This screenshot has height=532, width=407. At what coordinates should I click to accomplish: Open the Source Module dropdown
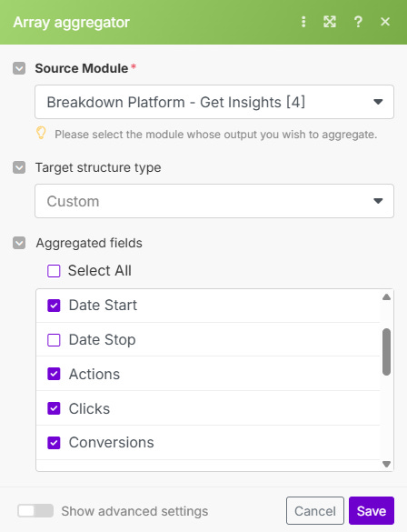tap(214, 102)
